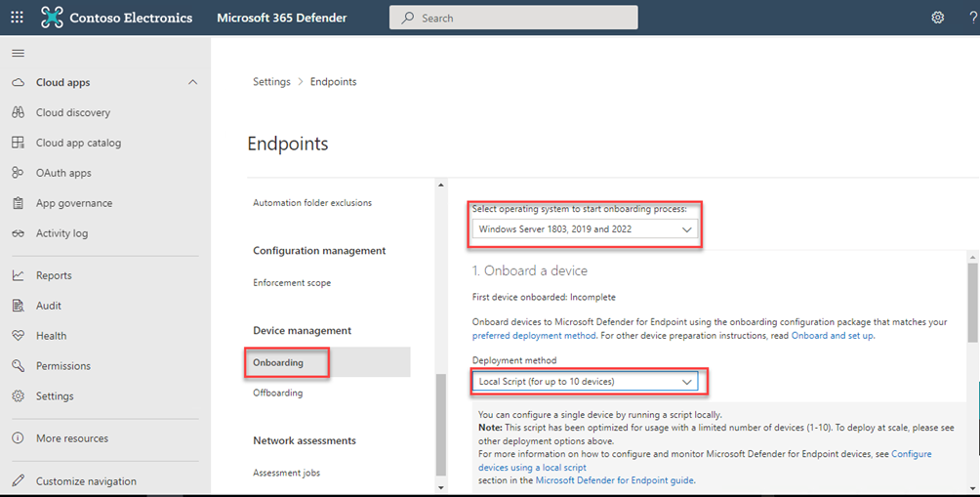The width and height of the screenshot is (980, 497).
Task: Click the Configuration management heading
Action: click(x=319, y=251)
